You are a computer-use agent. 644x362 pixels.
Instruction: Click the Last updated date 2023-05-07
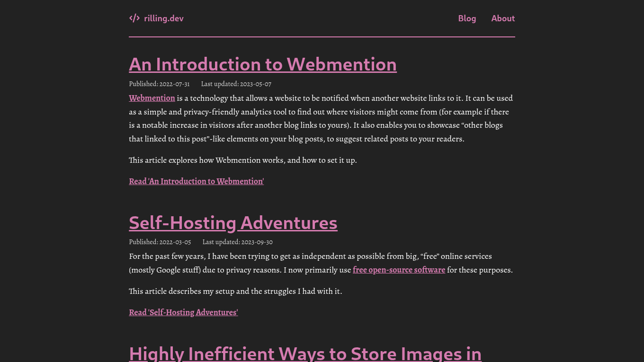coord(236,84)
